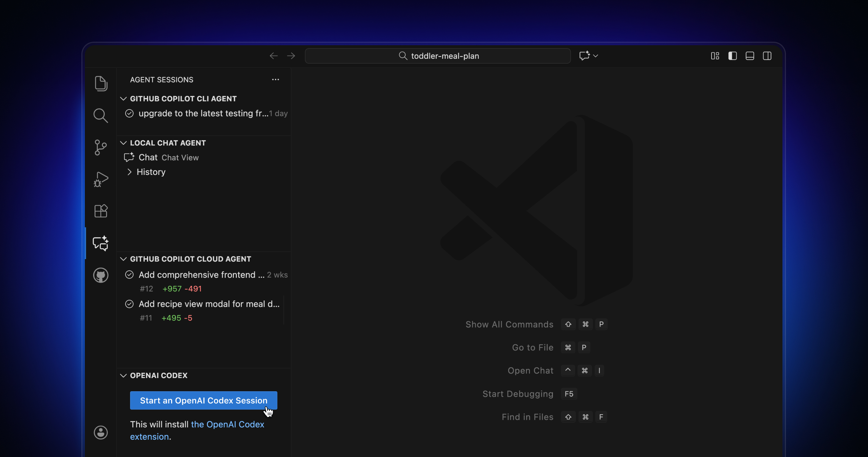Open the GitHub panel icon
The image size is (868, 457).
(101, 275)
